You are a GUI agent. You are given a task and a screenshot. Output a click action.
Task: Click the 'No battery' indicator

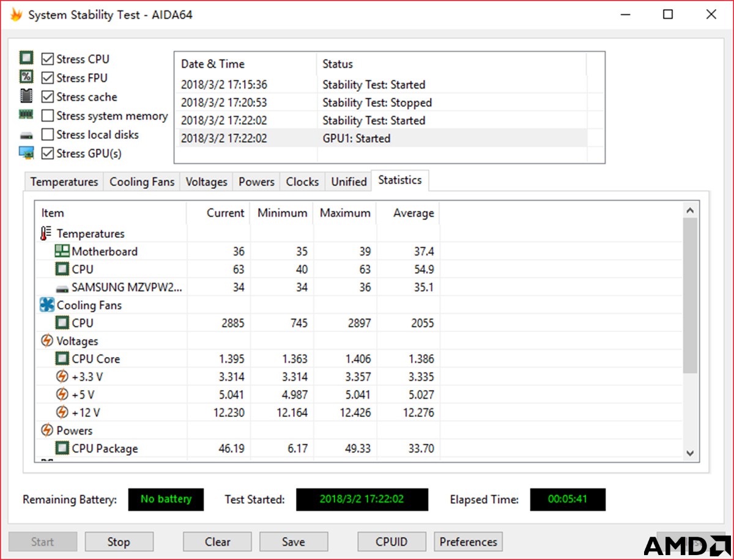166,499
